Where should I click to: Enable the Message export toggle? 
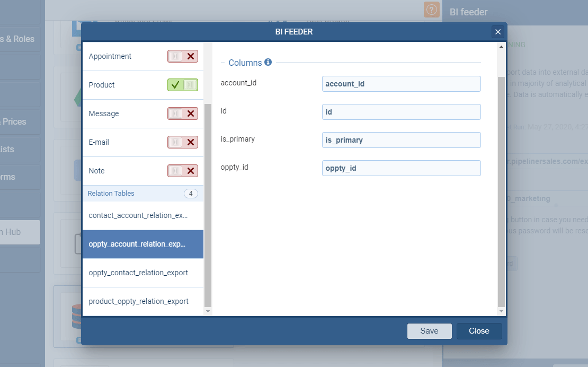click(x=183, y=113)
